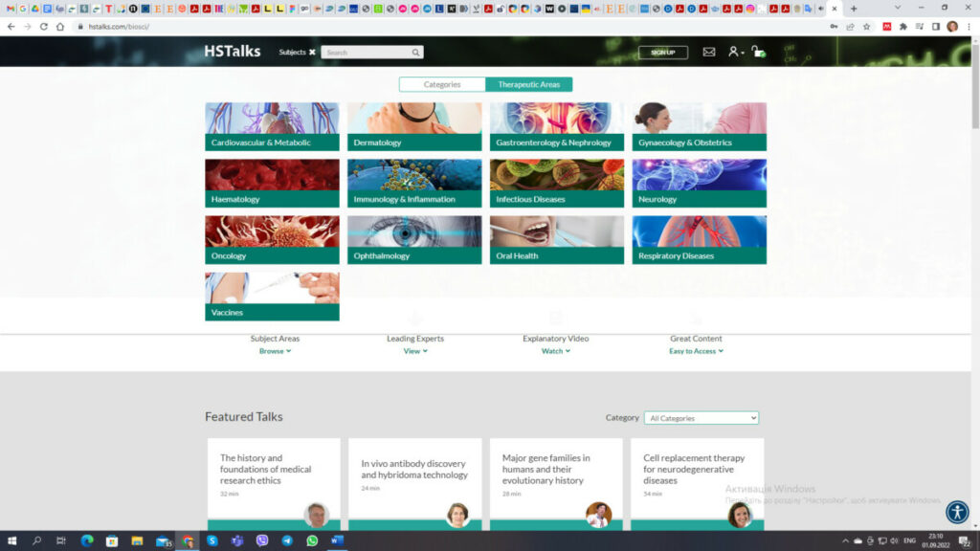Open the Neurology therapeutic area tile

(x=699, y=183)
